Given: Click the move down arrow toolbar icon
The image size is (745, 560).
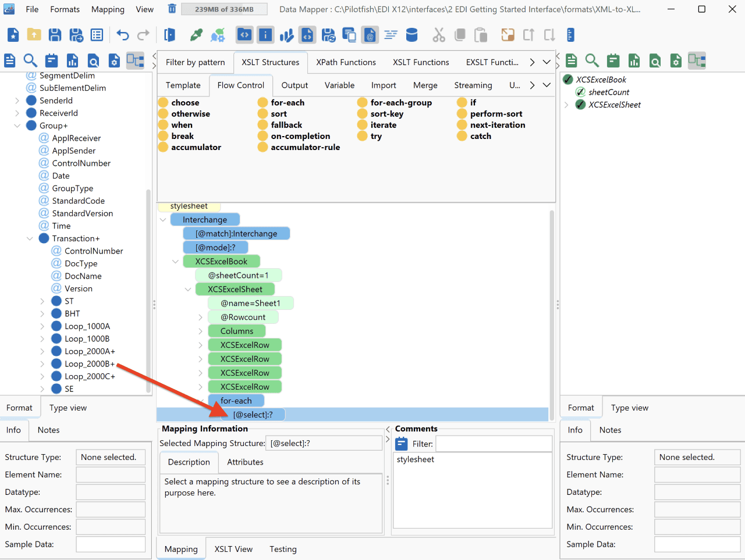Looking at the screenshot, I should click(549, 35).
